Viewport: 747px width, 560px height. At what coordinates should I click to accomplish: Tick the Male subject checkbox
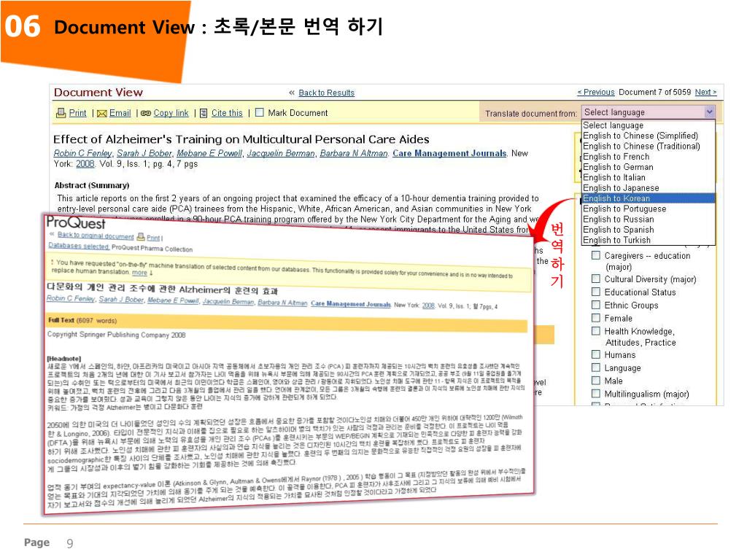click(x=595, y=381)
